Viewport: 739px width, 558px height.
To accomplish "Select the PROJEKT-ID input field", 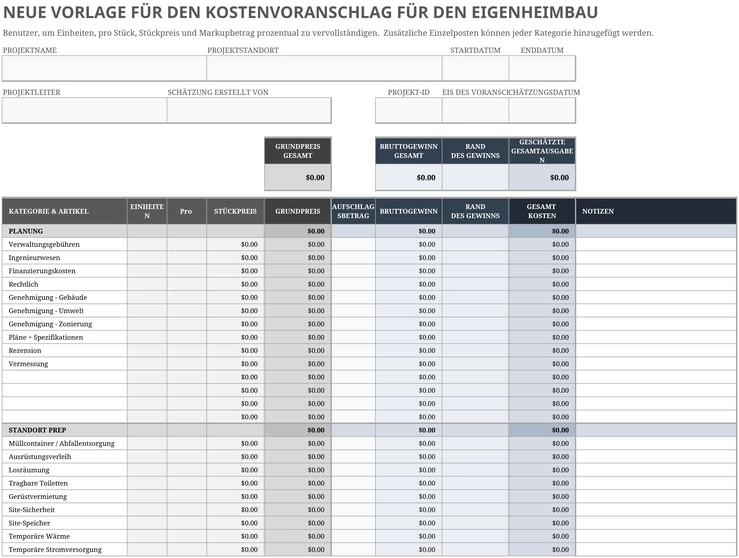I will pos(409,111).
